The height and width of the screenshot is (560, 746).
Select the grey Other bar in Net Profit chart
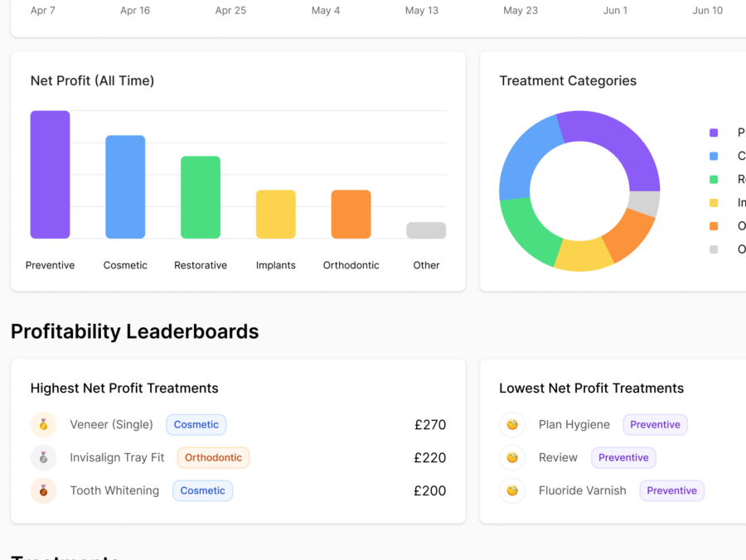pos(426,230)
